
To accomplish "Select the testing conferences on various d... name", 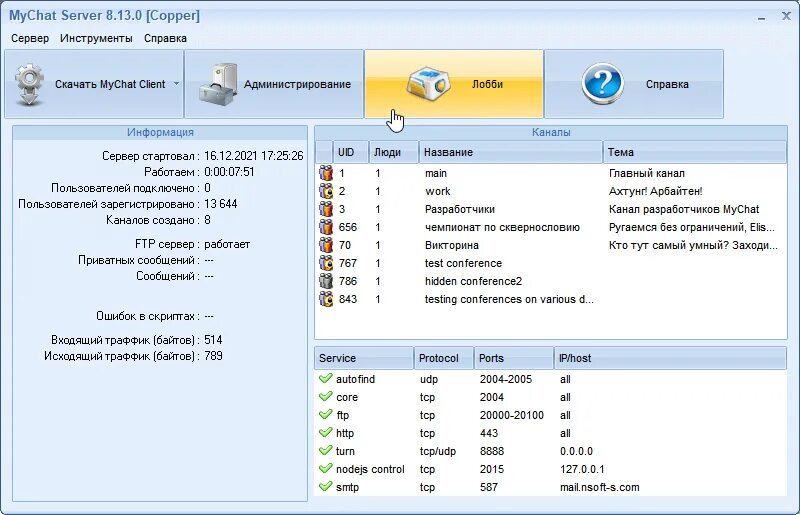I will click(509, 299).
